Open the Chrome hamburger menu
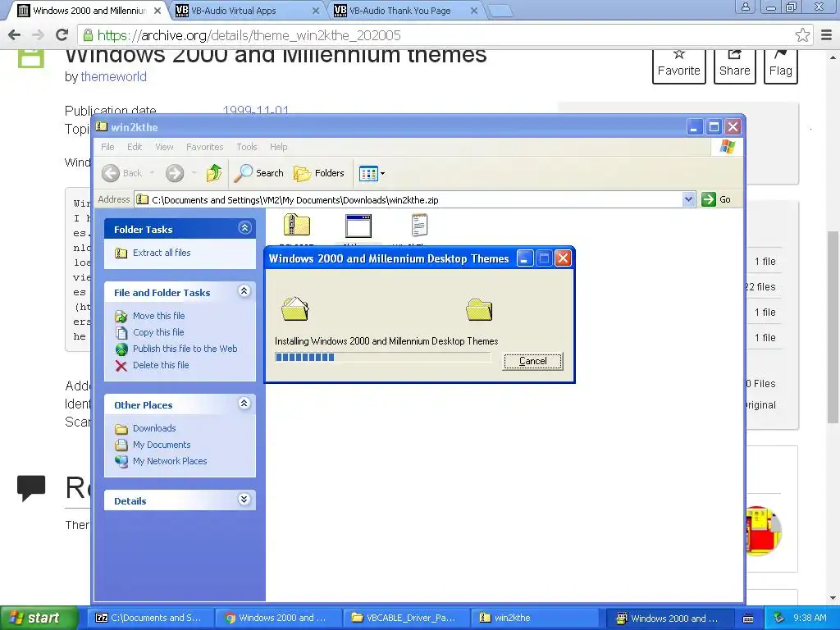Viewport: 840px width, 630px height. (827, 35)
